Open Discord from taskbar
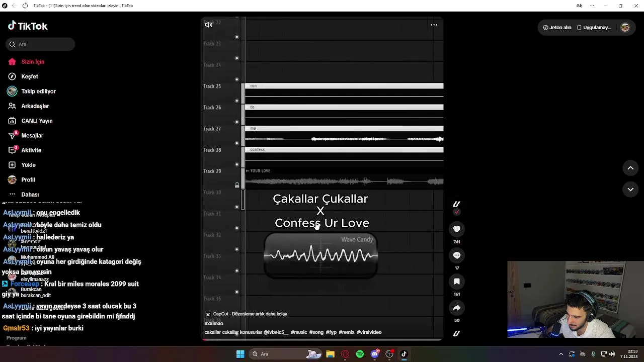The image size is (644, 362). pyautogui.click(x=374, y=354)
